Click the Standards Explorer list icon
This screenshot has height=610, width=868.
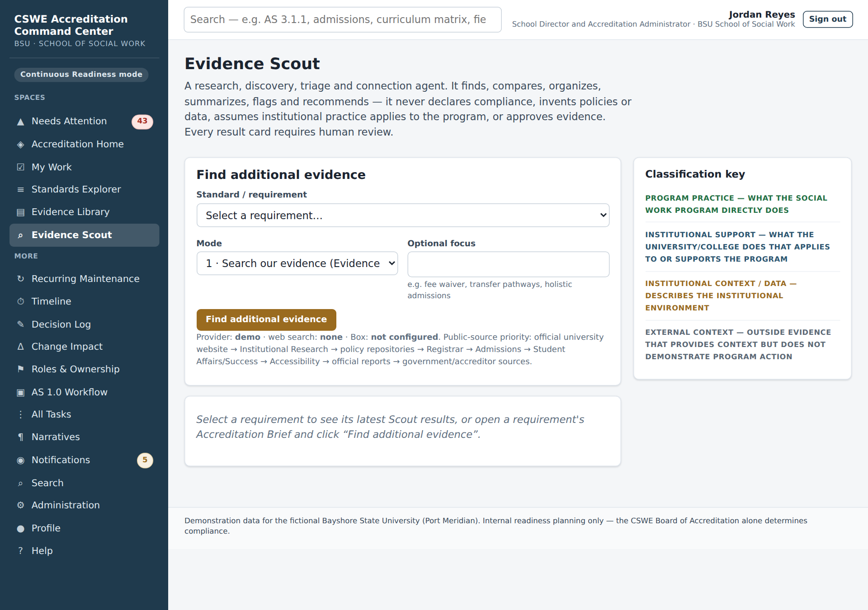(20, 190)
